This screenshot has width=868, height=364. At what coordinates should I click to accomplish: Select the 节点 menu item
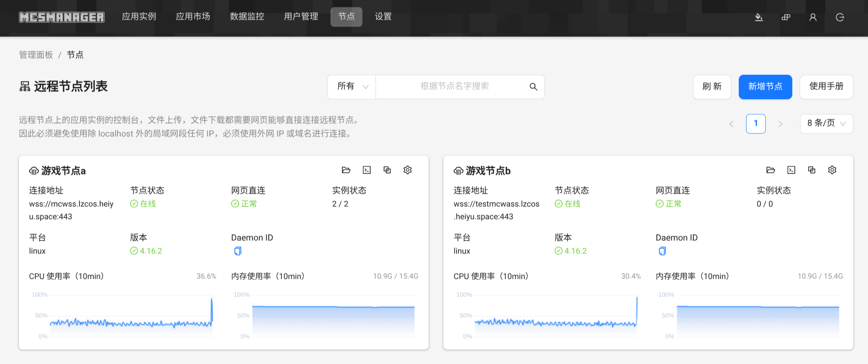(x=346, y=17)
